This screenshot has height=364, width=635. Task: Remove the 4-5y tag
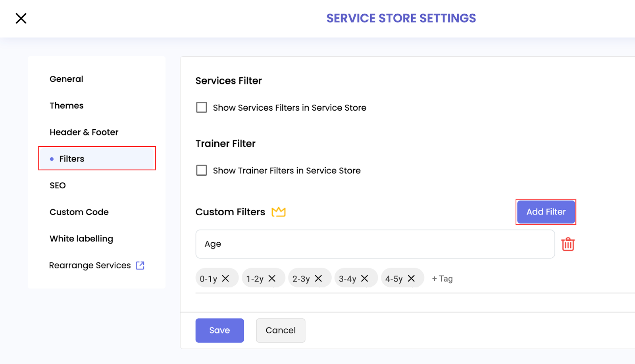[412, 278]
